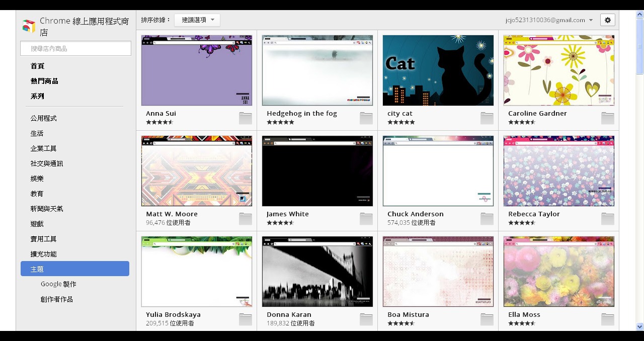Open the James White black thumbnail
This screenshot has height=341, width=644.
click(317, 171)
